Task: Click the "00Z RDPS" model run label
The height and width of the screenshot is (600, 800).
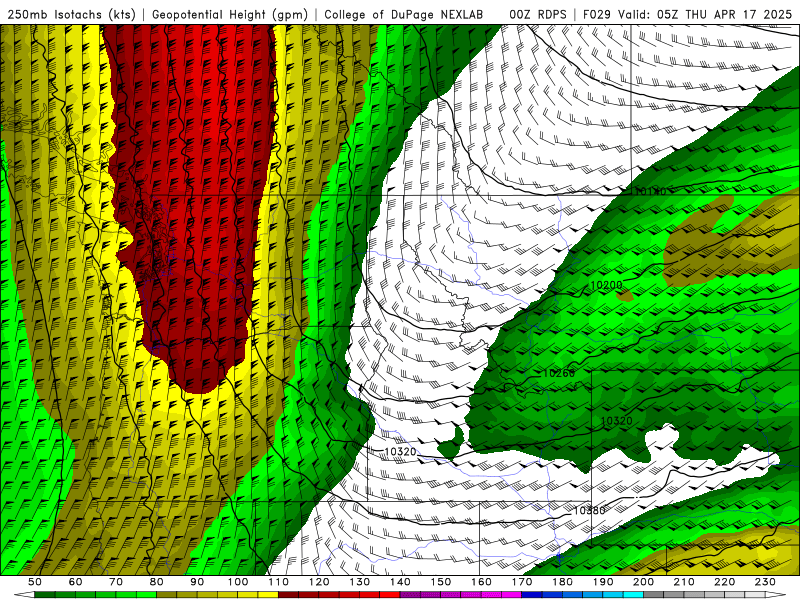Action: click(538, 15)
